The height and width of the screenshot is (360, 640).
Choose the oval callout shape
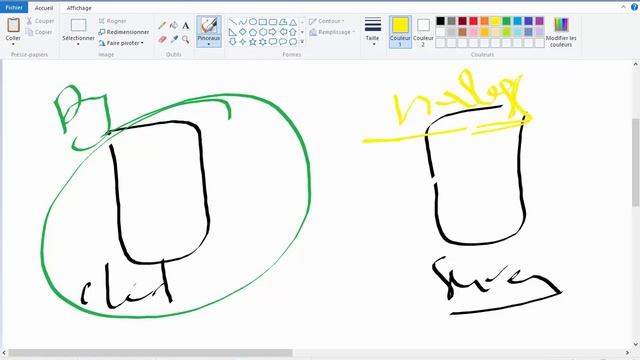pyautogui.click(x=283, y=42)
